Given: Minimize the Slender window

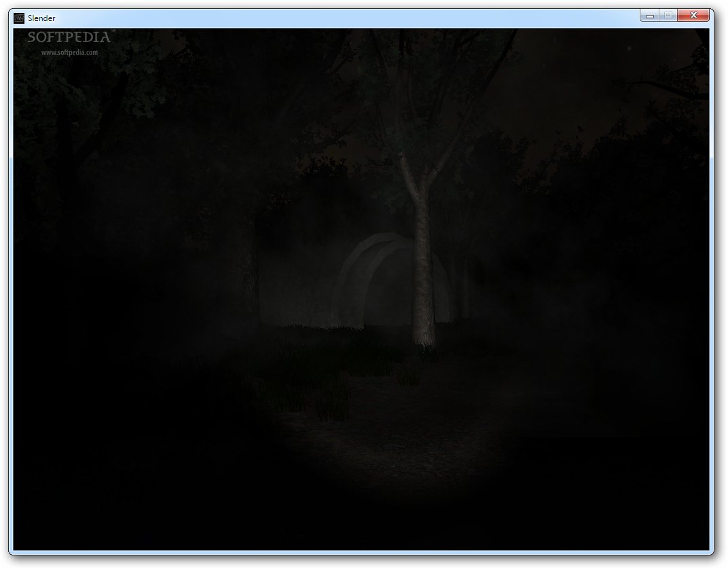Looking at the screenshot, I should pyautogui.click(x=650, y=16).
